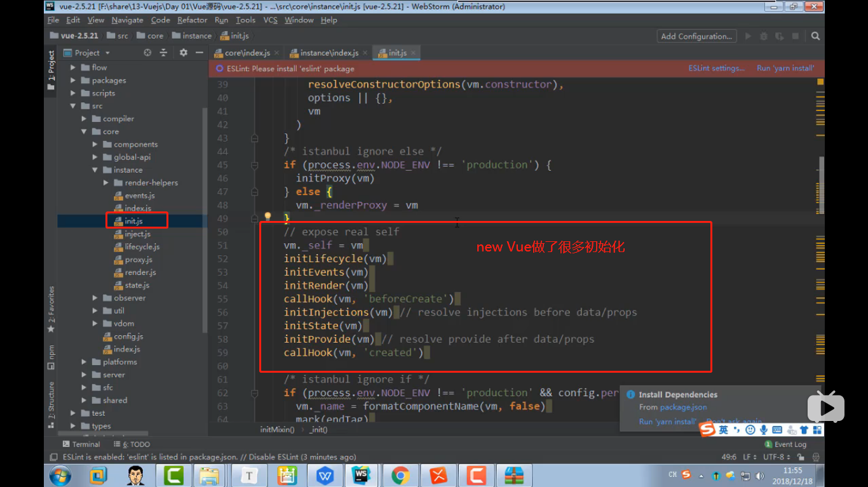Toggle the 1: Project tool window stripe
The image size is (868, 487).
[x=51, y=72]
